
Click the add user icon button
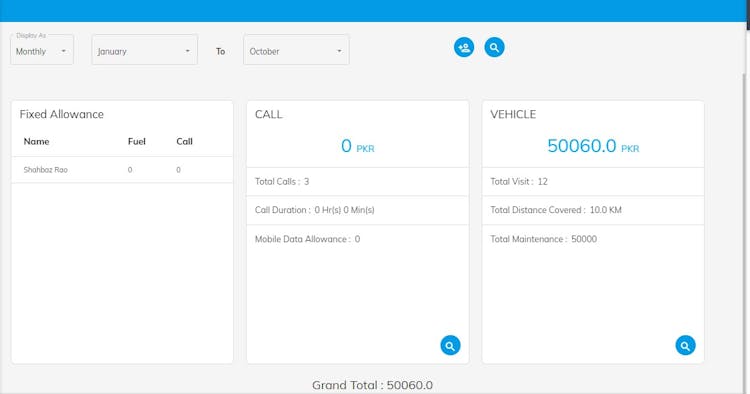pos(464,47)
